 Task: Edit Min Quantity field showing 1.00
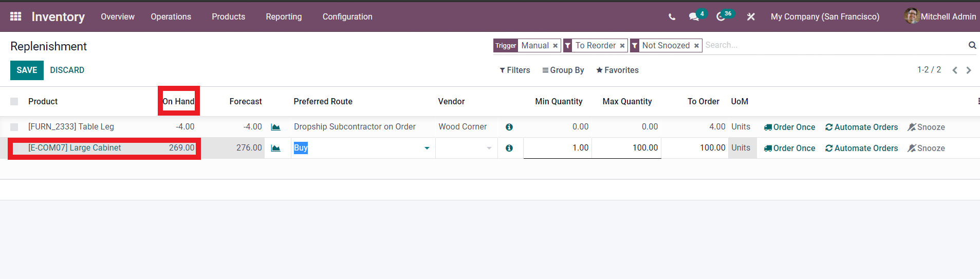point(558,148)
